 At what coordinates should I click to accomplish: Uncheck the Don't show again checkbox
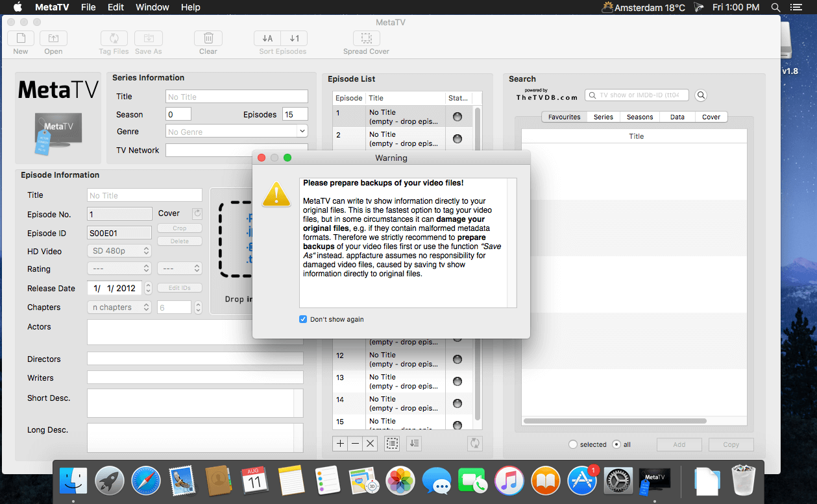[x=303, y=319]
